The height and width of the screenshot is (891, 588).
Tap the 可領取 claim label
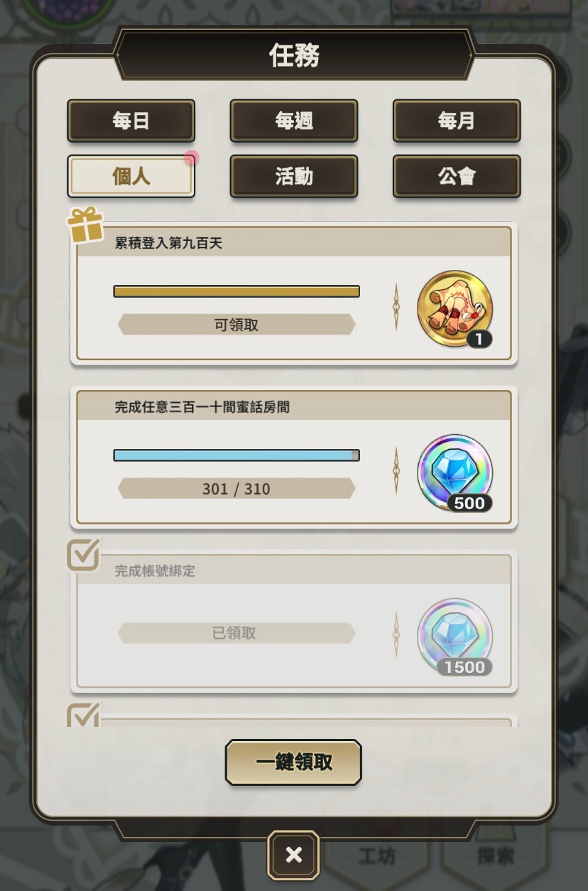point(236,325)
